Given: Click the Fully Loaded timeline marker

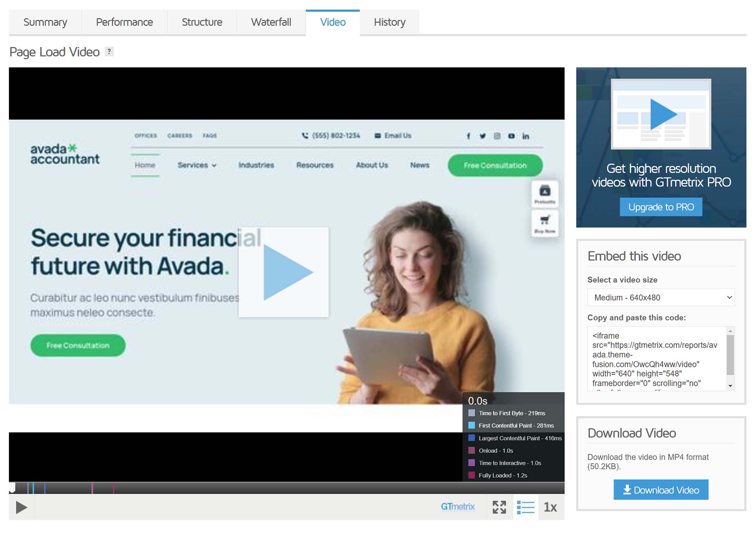Looking at the screenshot, I should [113, 488].
